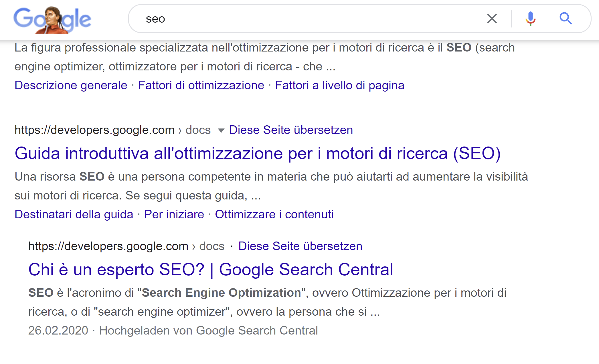Translate the second result via Diese Seite übersetzen
Viewport: 599px width, 364px height.
click(x=300, y=246)
